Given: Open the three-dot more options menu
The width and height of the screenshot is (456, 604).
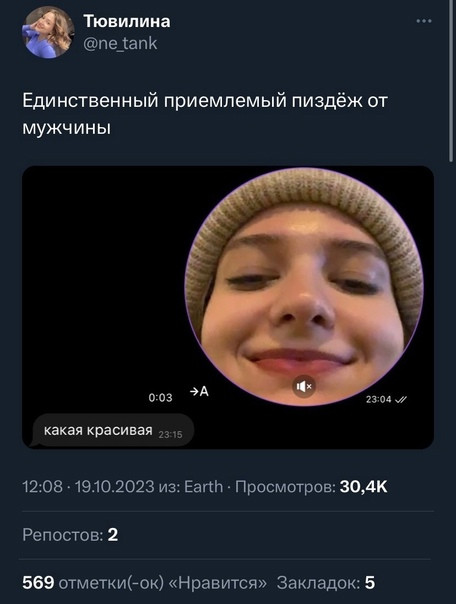Looking at the screenshot, I should [x=424, y=21].
